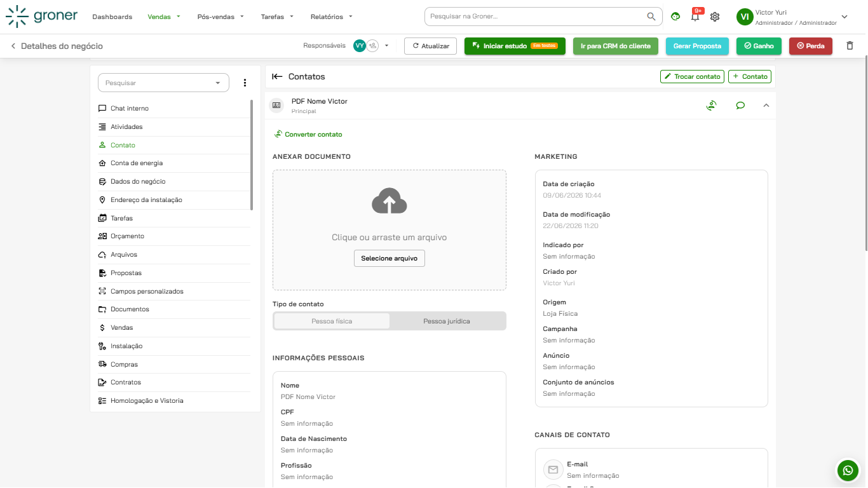Click the page vertical scrollbar

click(865, 154)
